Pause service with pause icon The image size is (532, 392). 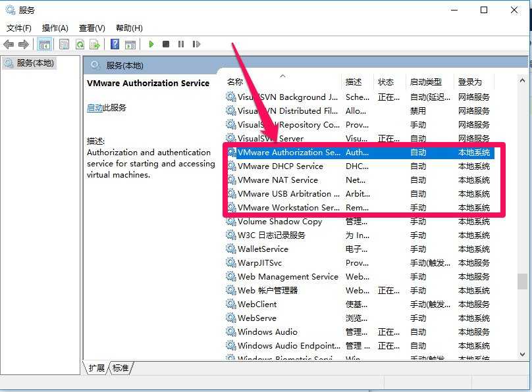tap(181, 44)
